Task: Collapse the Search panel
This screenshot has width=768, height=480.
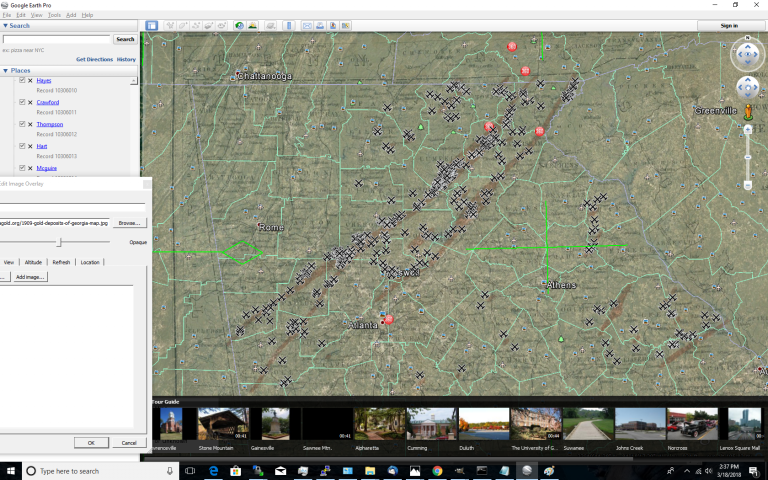Action: pyautogui.click(x=5, y=25)
